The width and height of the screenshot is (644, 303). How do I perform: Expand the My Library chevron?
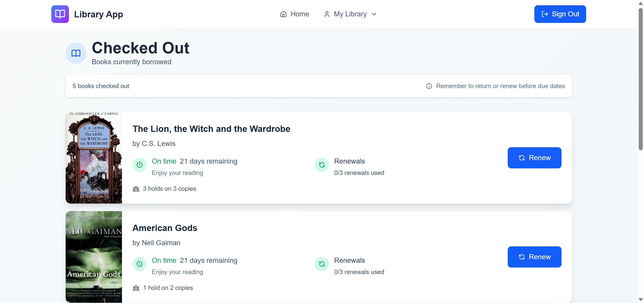coord(374,14)
